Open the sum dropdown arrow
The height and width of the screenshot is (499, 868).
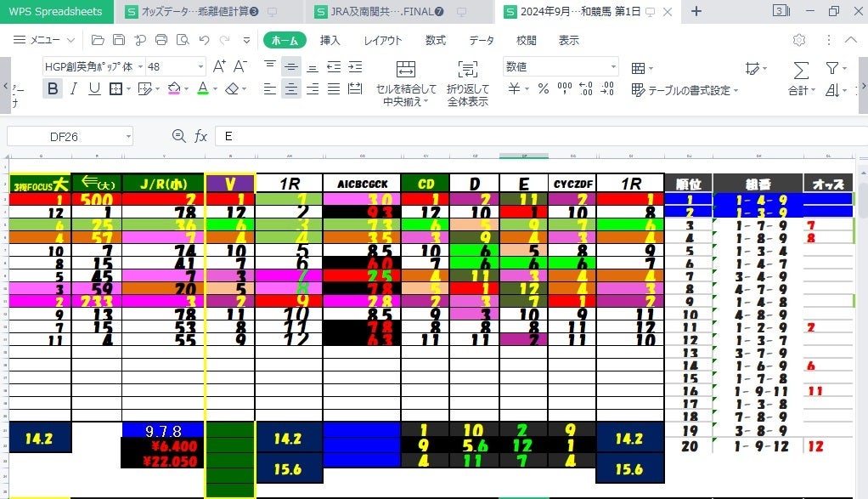pos(813,90)
